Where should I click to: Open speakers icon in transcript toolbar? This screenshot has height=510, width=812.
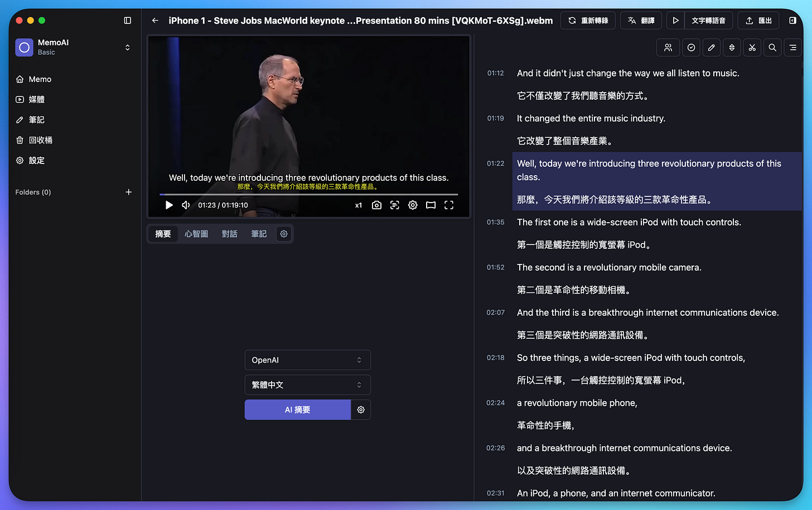point(668,47)
